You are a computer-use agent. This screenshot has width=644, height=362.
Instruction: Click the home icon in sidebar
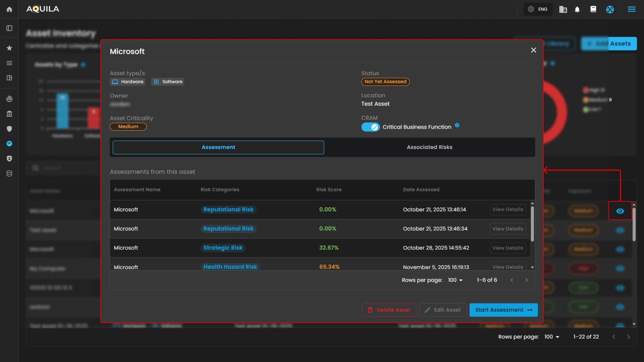point(9,9)
